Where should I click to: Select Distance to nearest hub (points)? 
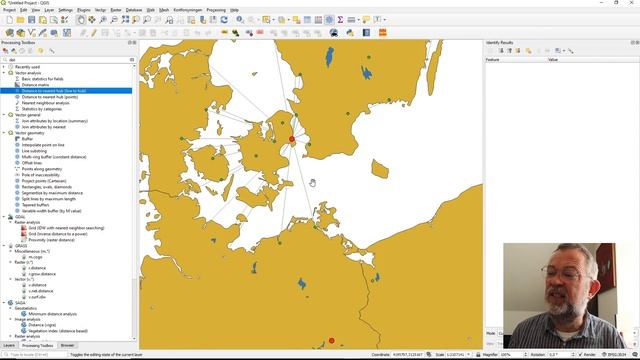(x=49, y=97)
